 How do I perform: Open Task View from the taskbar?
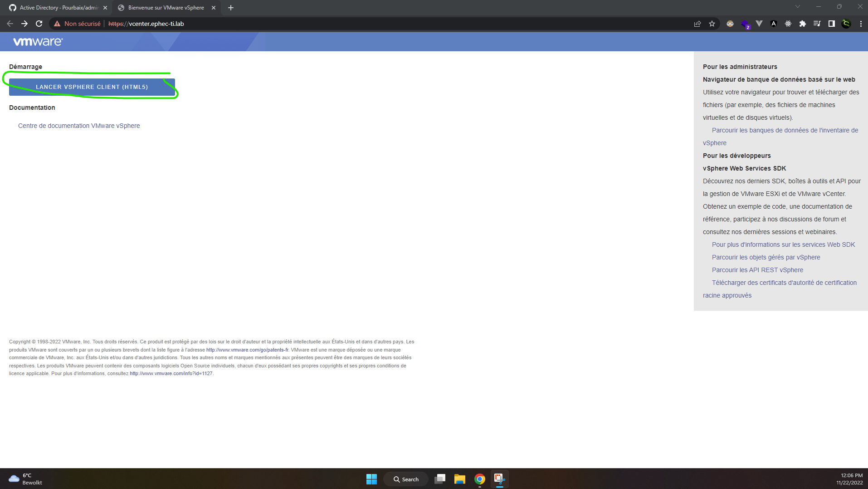point(440,479)
